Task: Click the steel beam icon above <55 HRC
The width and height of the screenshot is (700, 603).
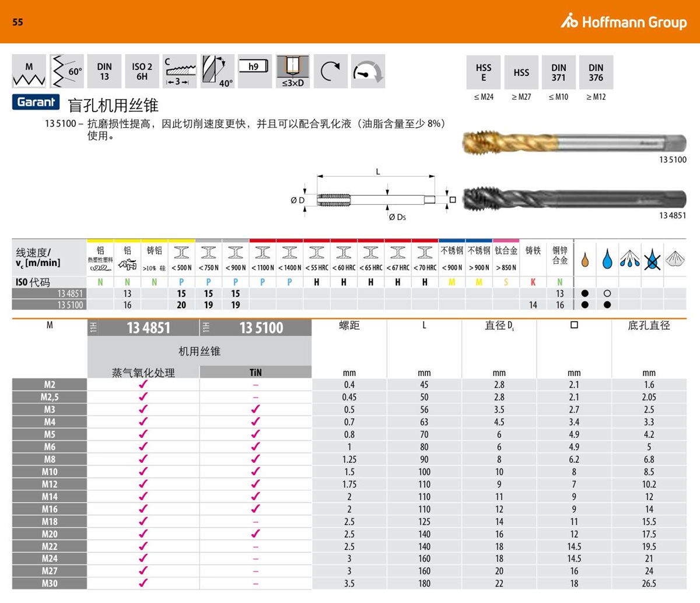Action: [x=317, y=252]
